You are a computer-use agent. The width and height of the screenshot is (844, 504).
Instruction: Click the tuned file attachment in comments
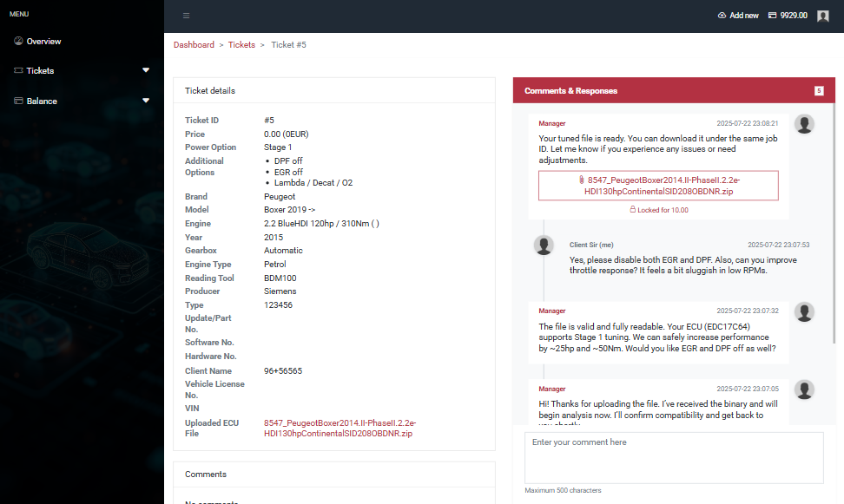pos(658,185)
